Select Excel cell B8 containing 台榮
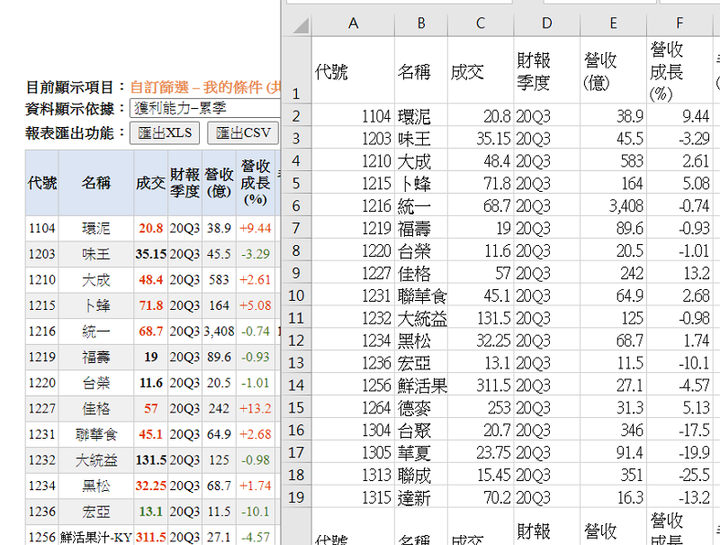Image resolution: width=720 pixels, height=545 pixels. pos(421,251)
